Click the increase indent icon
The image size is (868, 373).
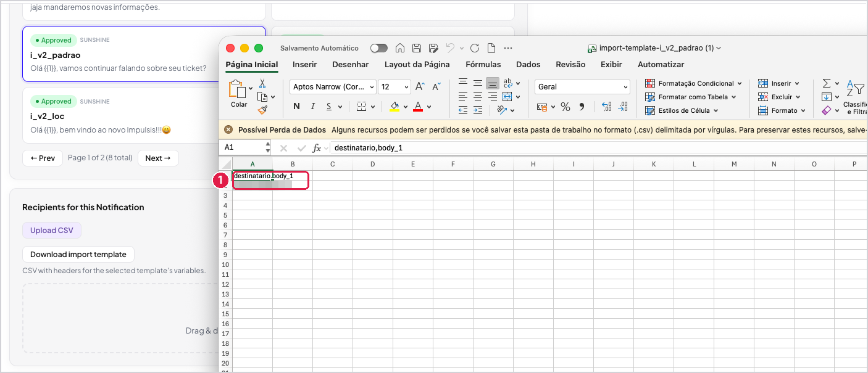tap(477, 110)
